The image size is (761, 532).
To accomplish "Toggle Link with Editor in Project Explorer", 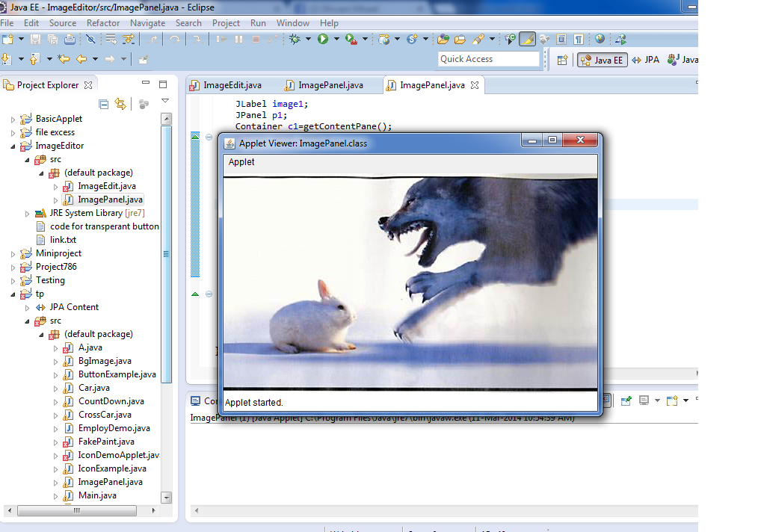I will (x=120, y=104).
